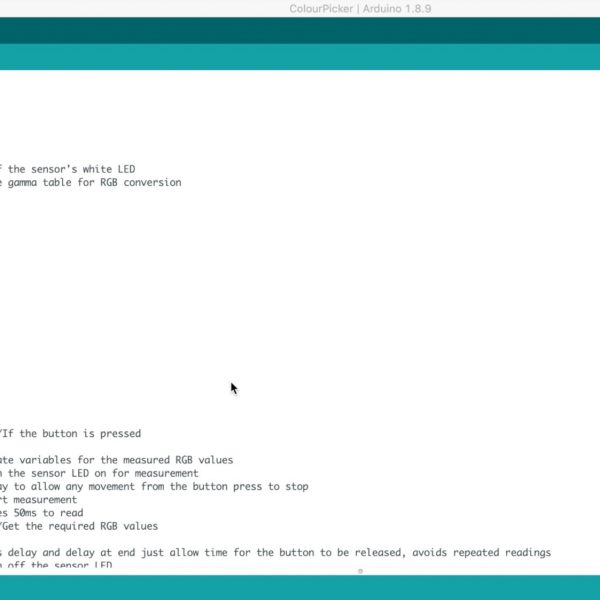Viewport: 600px width, 600px height.
Task: Click the word "pressed" in the button comment
Action: pos(119,434)
